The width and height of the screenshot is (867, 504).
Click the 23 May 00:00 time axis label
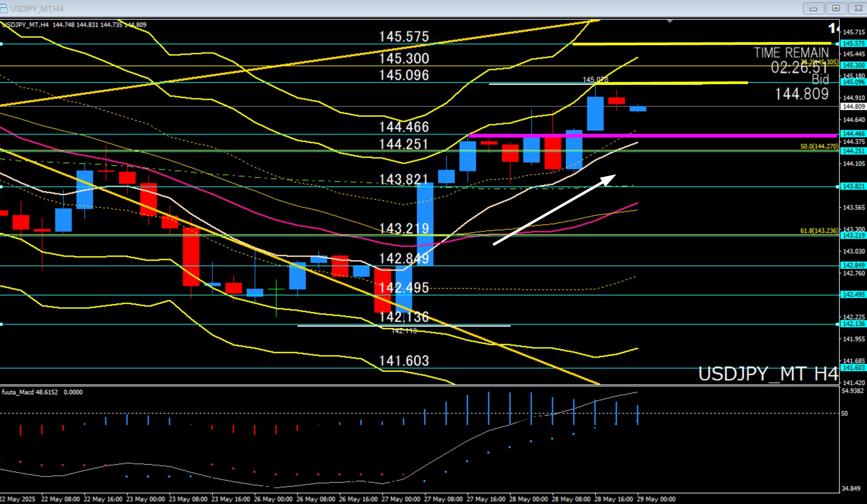click(146, 499)
